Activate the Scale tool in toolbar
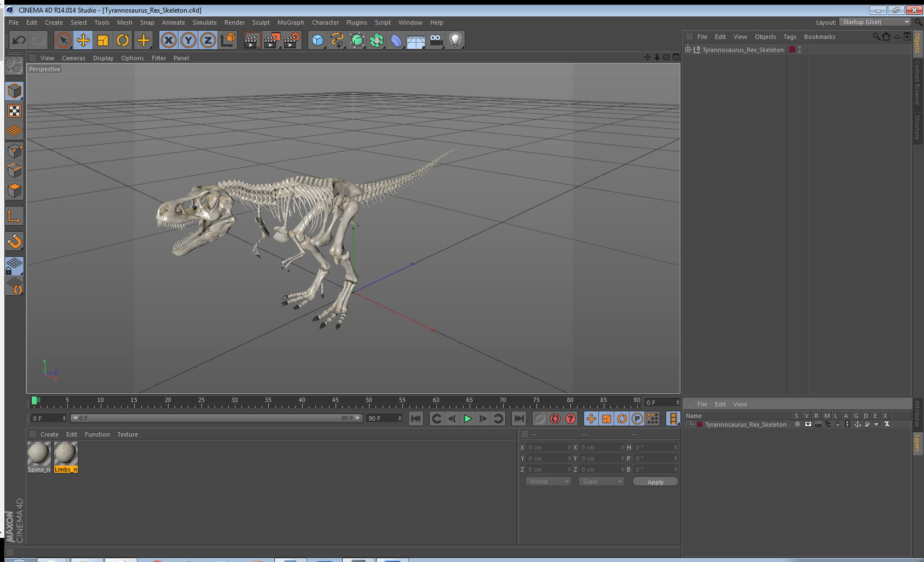This screenshot has height=562, width=924. (x=103, y=40)
